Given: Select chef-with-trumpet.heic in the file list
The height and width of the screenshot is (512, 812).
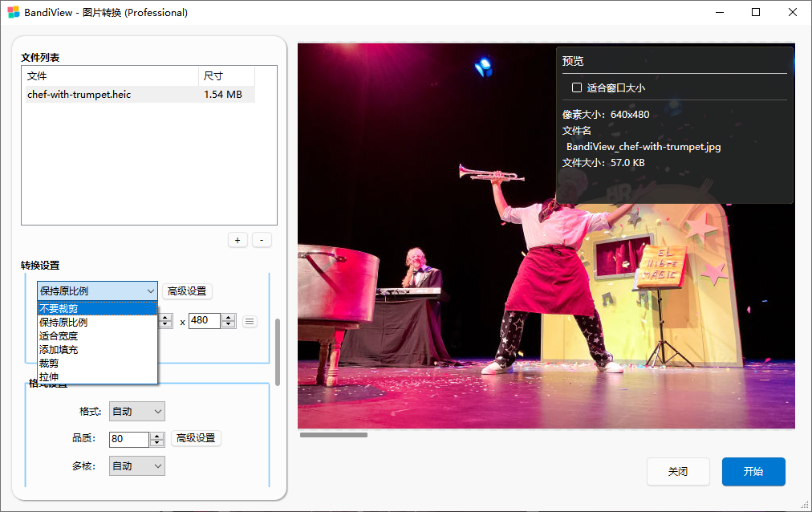Looking at the screenshot, I should click(x=79, y=95).
